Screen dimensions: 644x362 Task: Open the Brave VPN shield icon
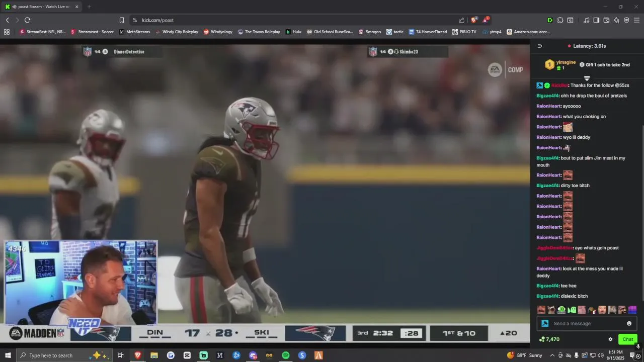[x=626, y=20]
